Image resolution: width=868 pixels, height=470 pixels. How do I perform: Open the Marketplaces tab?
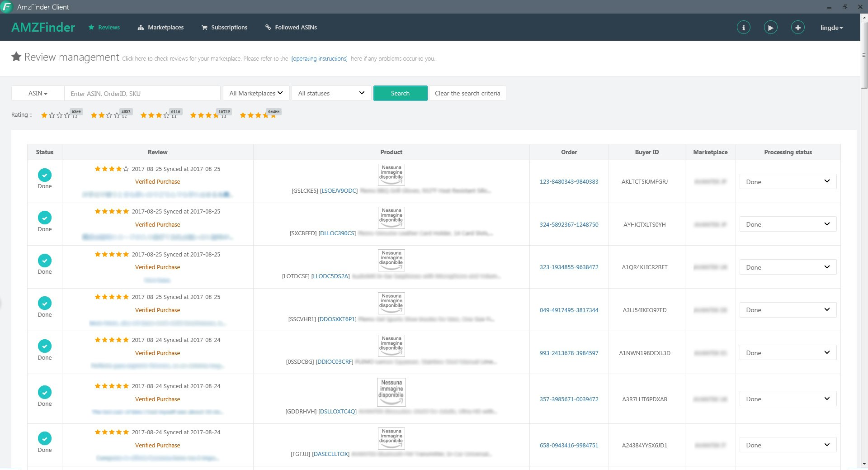(161, 27)
